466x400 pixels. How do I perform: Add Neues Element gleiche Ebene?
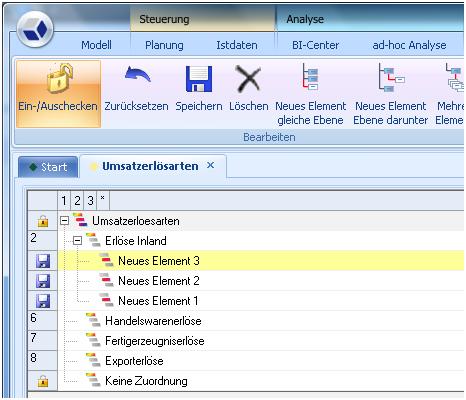310,94
